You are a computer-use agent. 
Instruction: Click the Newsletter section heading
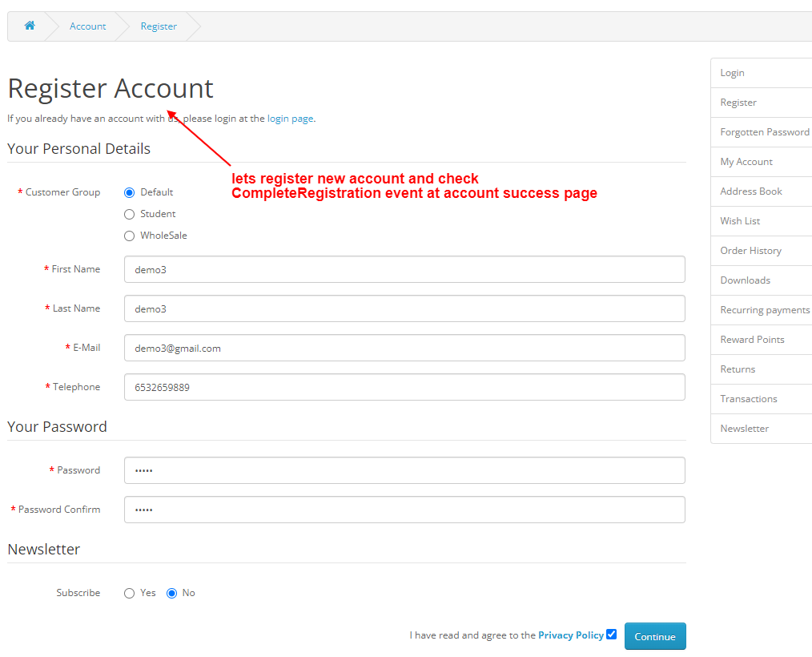[x=44, y=549]
